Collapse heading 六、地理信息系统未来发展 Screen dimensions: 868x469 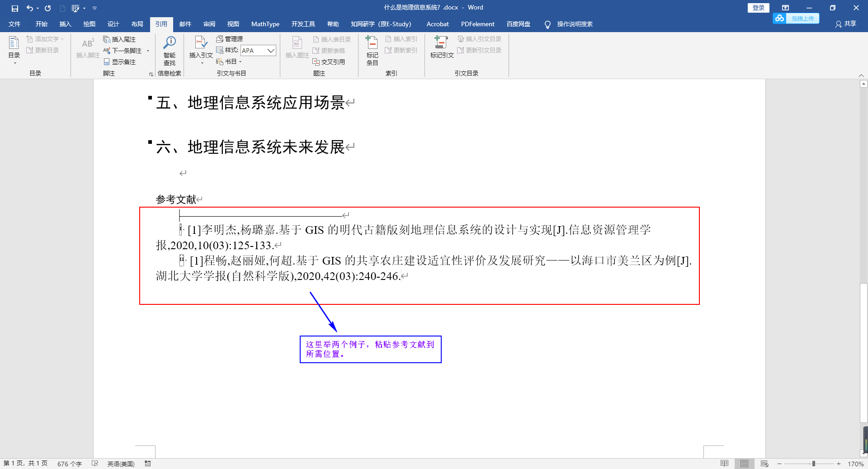tap(150, 142)
